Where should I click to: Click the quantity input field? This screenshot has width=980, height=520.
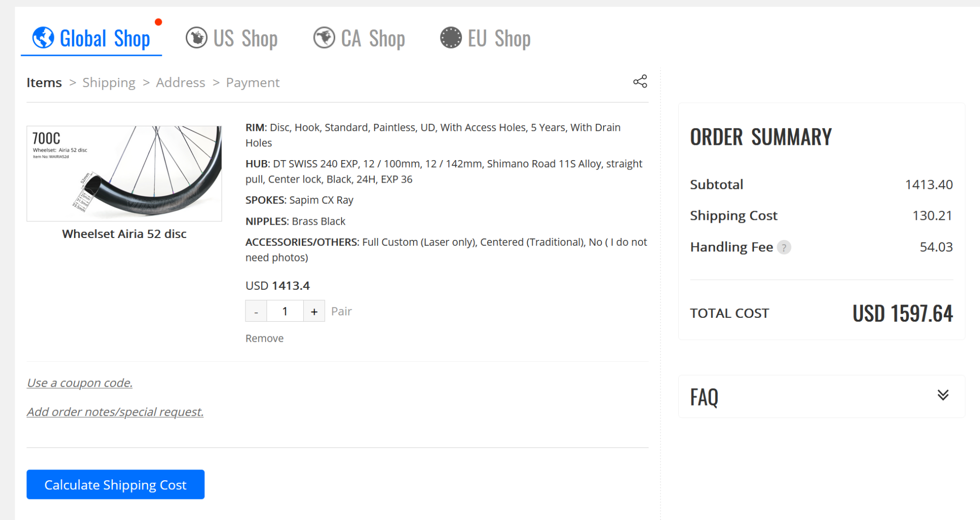click(285, 311)
